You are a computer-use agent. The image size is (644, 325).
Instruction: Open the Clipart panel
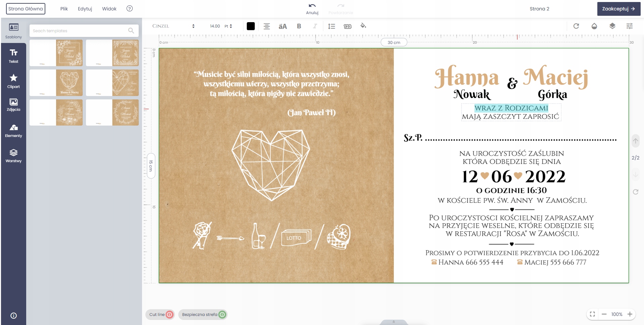13,81
